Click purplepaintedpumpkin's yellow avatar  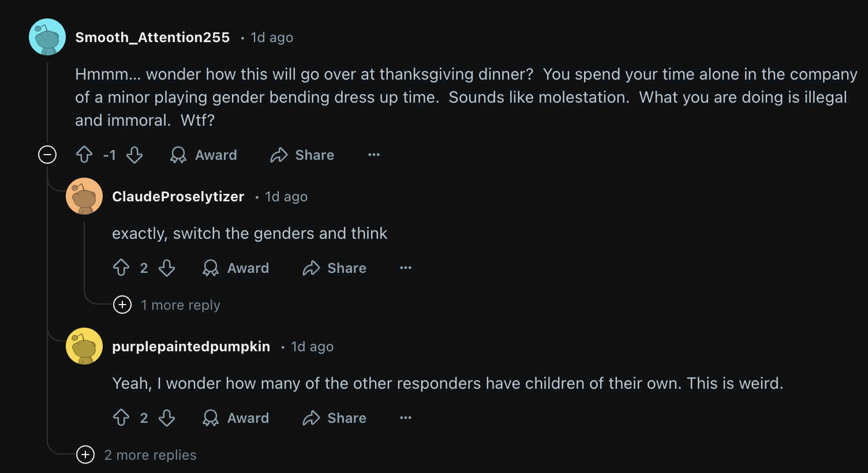[84, 346]
